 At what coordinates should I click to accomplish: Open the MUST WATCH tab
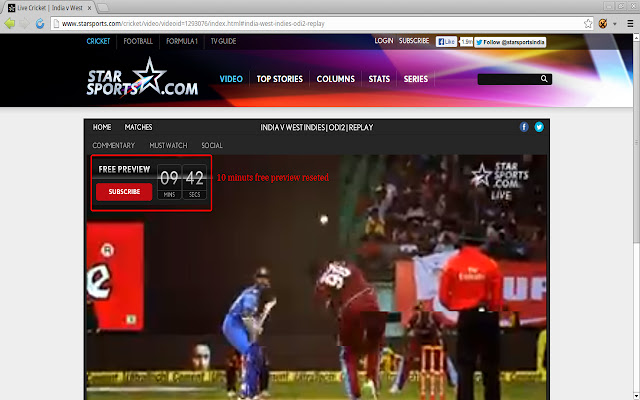[x=168, y=145]
